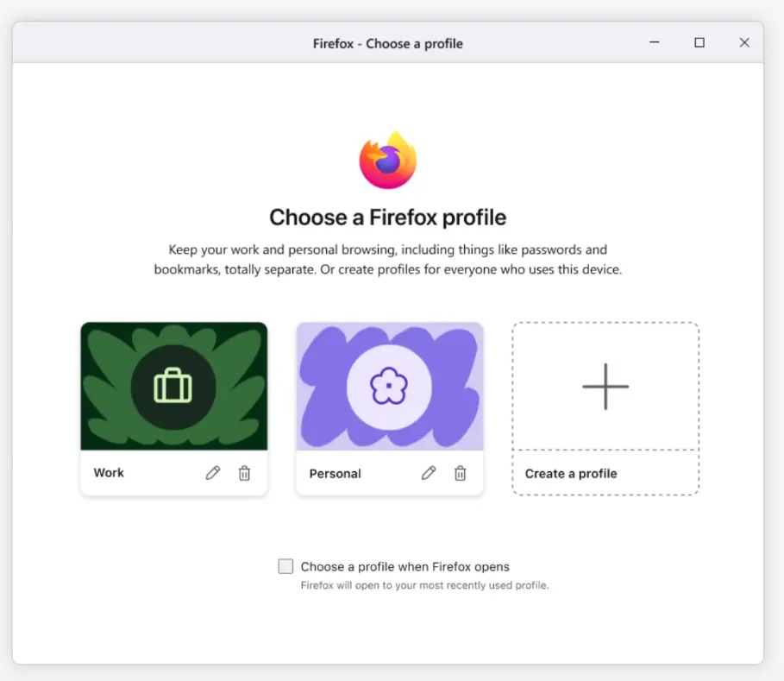Screen dimensions: 784x681
Task: Open the Work profile by its name
Action: (x=109, y=473)
